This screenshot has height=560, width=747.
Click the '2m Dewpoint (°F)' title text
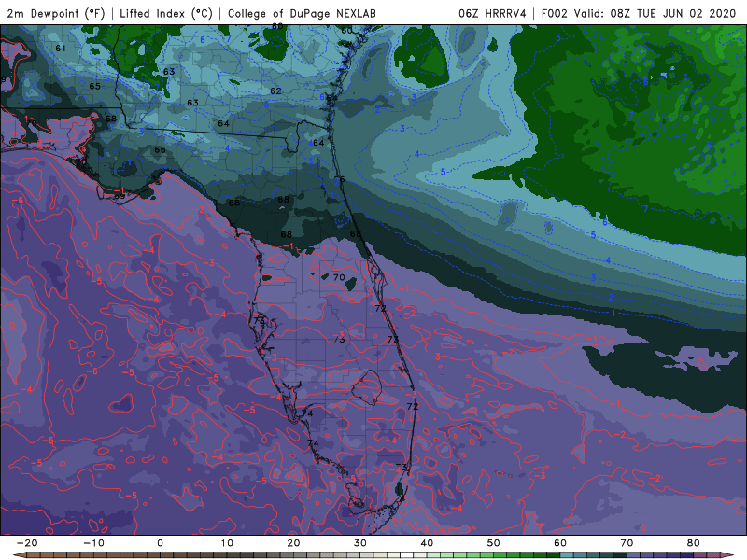click(56, 13)
